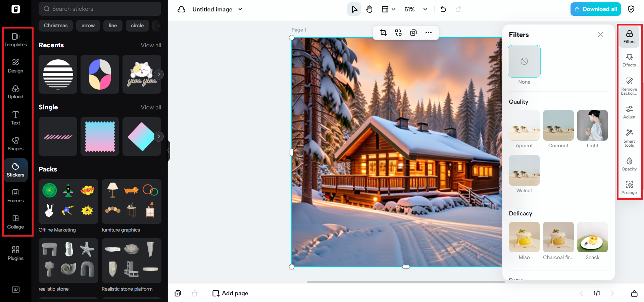Viewport: 644px width, 302px height.
Task: Click the Download all button
Action: click(x=595, y=9)
